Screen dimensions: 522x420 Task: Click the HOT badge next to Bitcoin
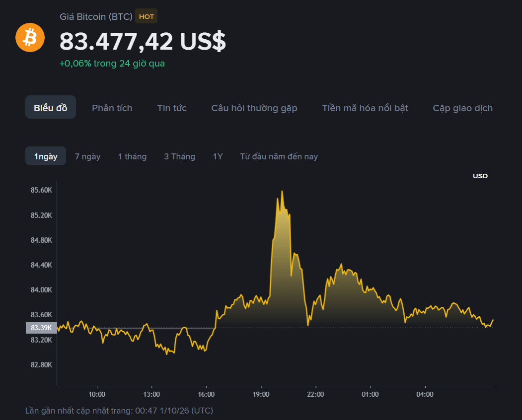tap(146, 16)
